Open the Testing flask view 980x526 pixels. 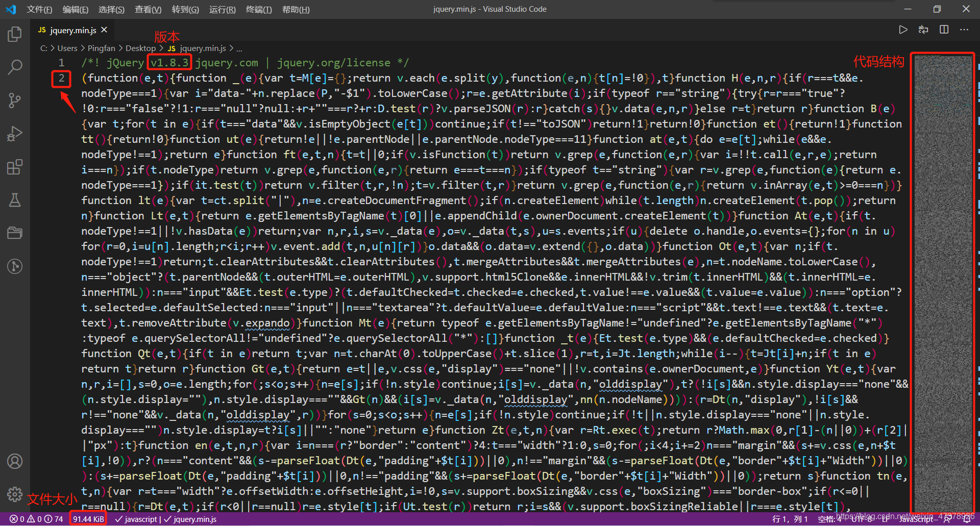click(15, 200)
